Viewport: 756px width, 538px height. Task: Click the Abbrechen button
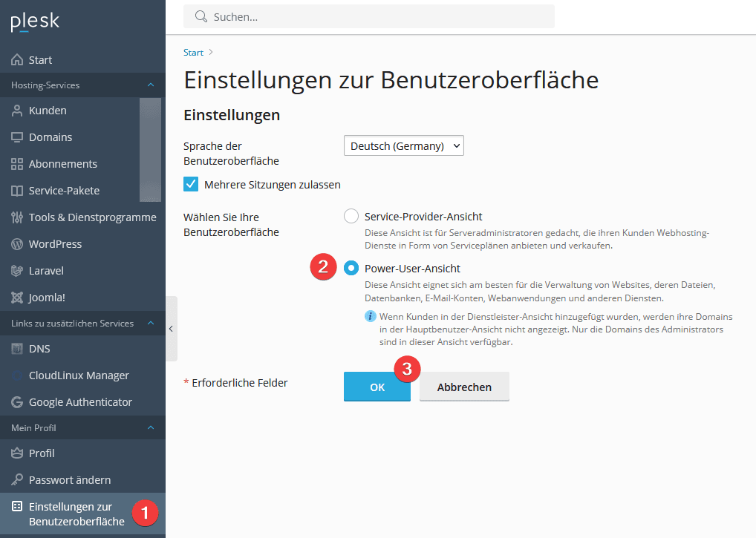tap(464, 387)
